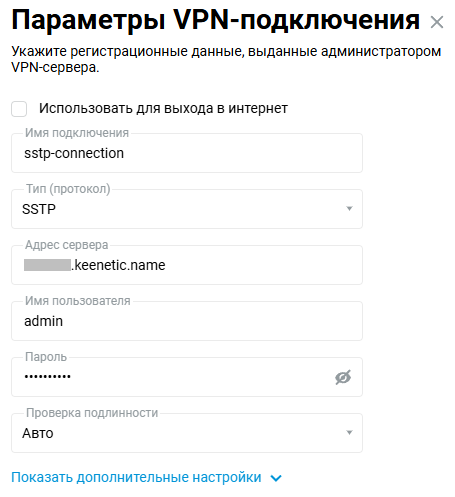The width and height of the screenshot is (455, 497).
Task: Click the Использовать для выхода в интернет label
Action: click(x=163, y=109)
